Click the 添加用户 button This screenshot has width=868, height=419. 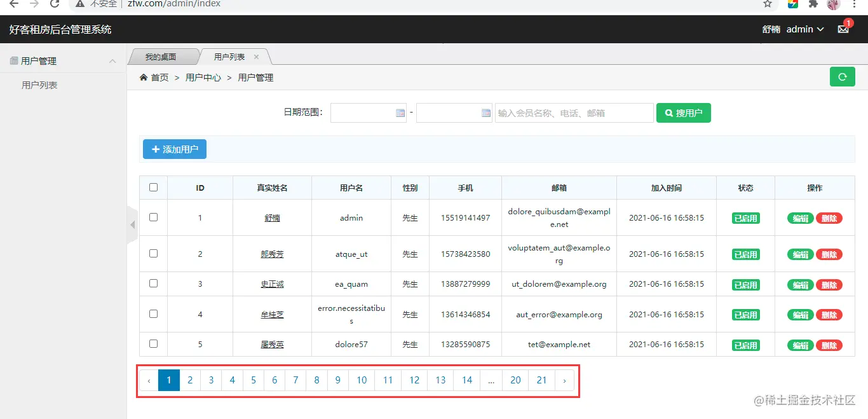tap(175, 149)
